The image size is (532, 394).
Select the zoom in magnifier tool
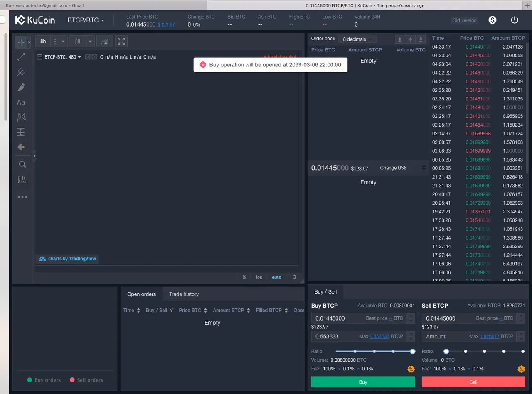tap(22, 164)
